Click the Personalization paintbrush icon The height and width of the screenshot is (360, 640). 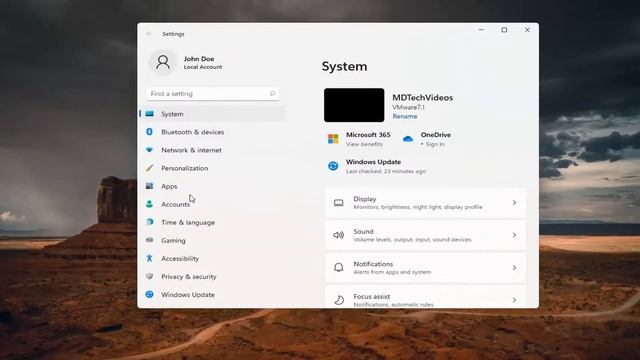pyautogui.click(x=149, y=168)
